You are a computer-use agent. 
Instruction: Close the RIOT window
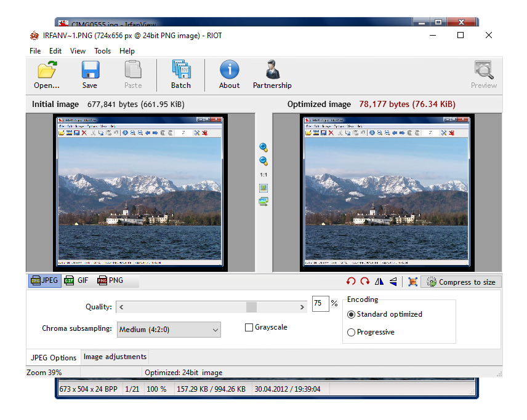pyautogui.click(x=489, y=35)
